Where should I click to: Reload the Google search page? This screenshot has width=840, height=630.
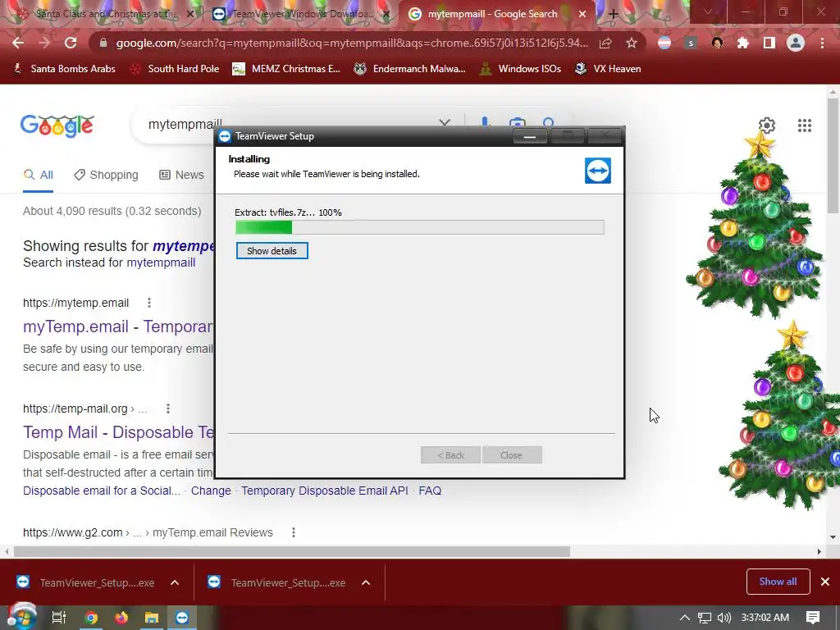tap(71, 43)
